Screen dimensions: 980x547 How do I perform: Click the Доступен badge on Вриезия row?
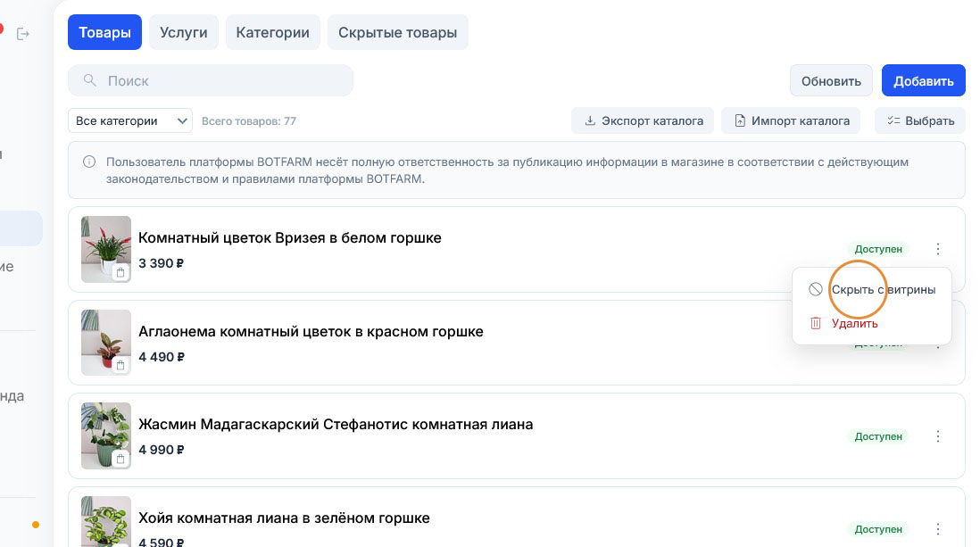[x=878, y=249]
